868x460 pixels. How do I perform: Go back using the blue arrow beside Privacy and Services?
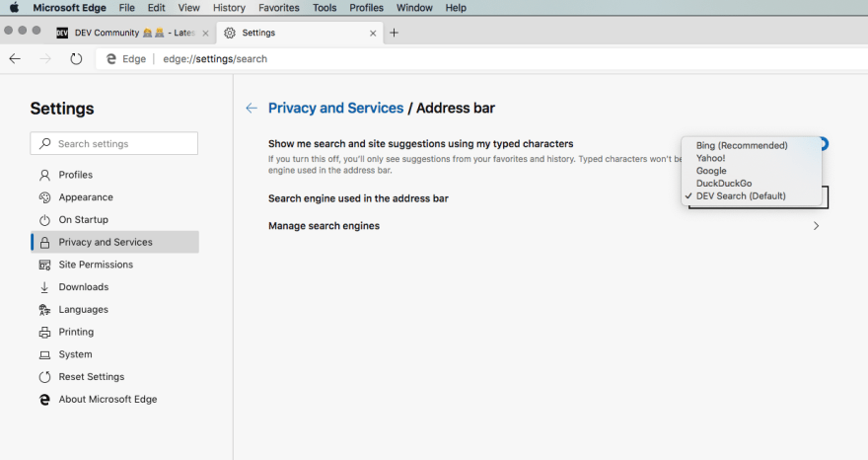[252, 108]
